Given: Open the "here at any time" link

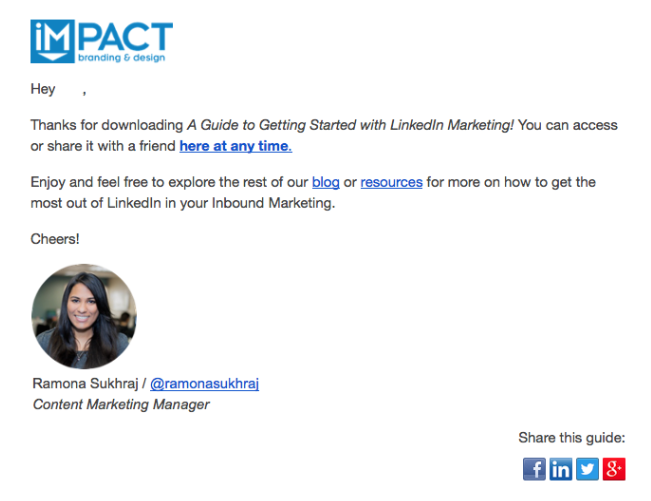Looking at the screenshot, I should click(x=235, y=146).
